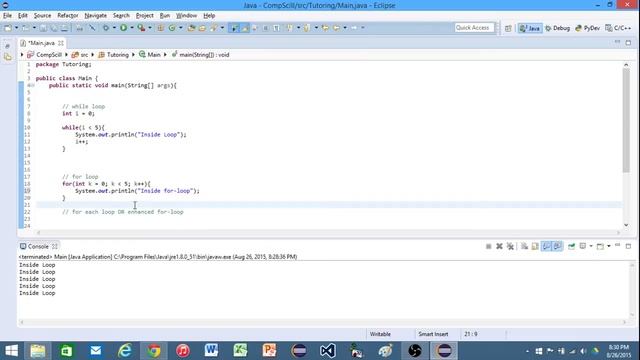The height and width of the screenshot is (360, 640).
Task: Click the Open Type icon in toolbar
Action: click(191, 28)
